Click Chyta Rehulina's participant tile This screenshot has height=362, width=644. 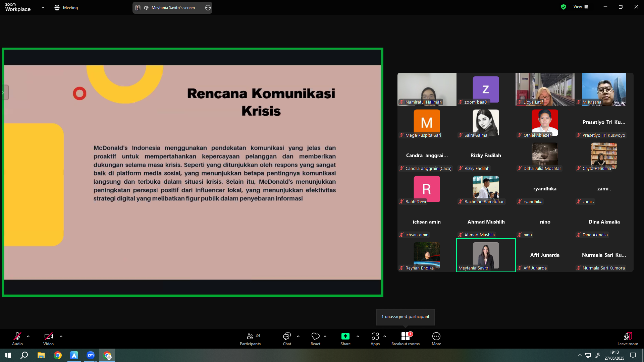point(604,156)
